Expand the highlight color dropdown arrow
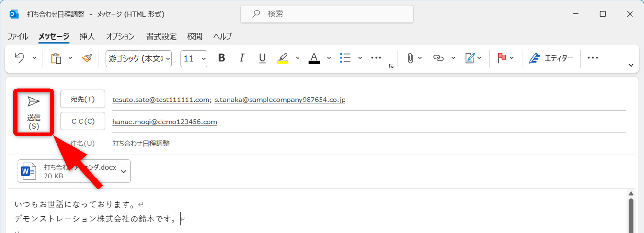644x233 pixels. (297, 58)
